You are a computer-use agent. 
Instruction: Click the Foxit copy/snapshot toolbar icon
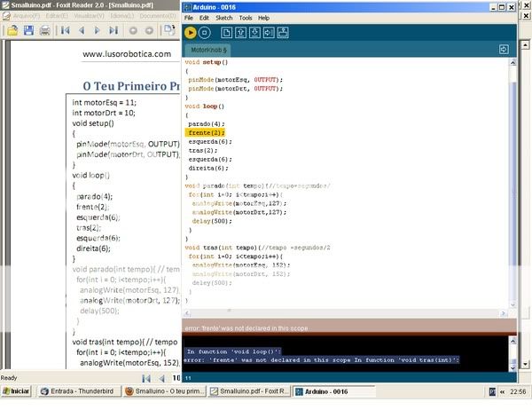[x=169, y=30]
